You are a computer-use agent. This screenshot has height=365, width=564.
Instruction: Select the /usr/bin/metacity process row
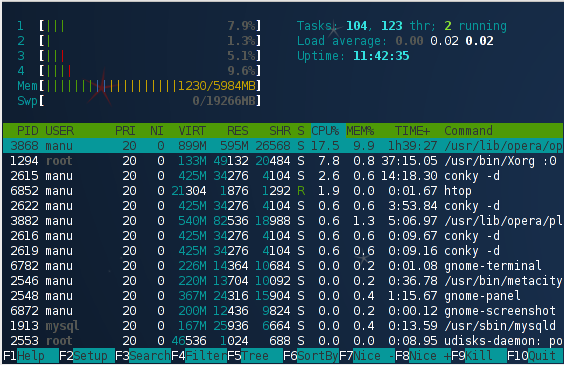click(x=283, y=281)
